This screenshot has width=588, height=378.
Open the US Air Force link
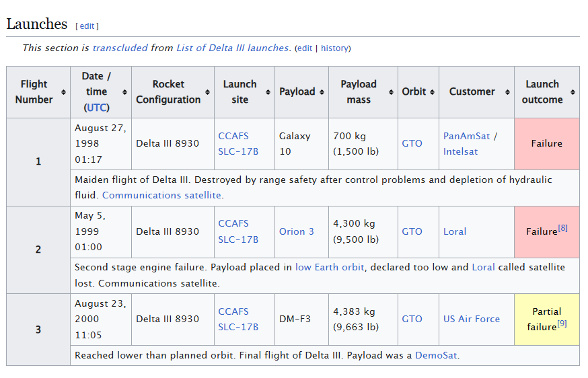(472, 319)
